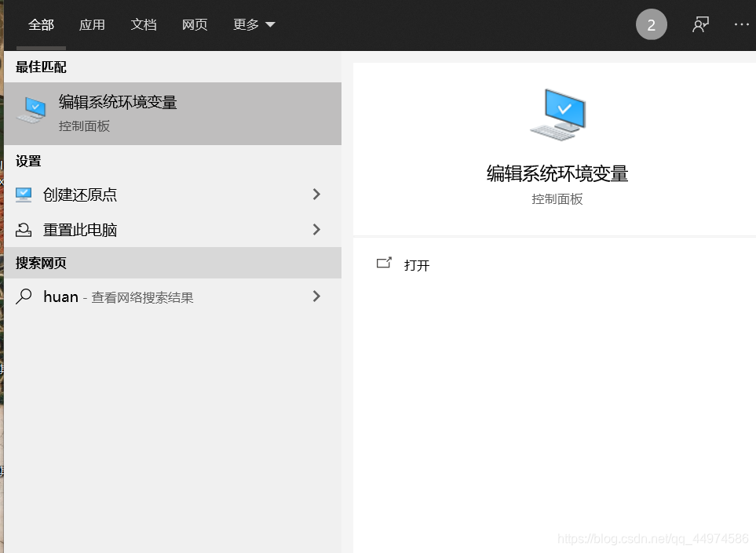Switch to the 网页 tab
This screenshot has width=756, height=553.
(195, 24)
